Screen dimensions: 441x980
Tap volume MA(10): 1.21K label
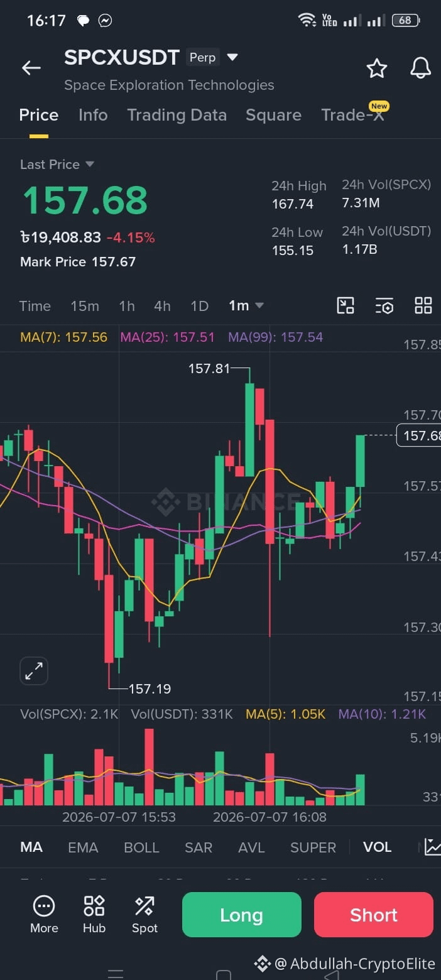pyautogui.click(x=382, y=714)
